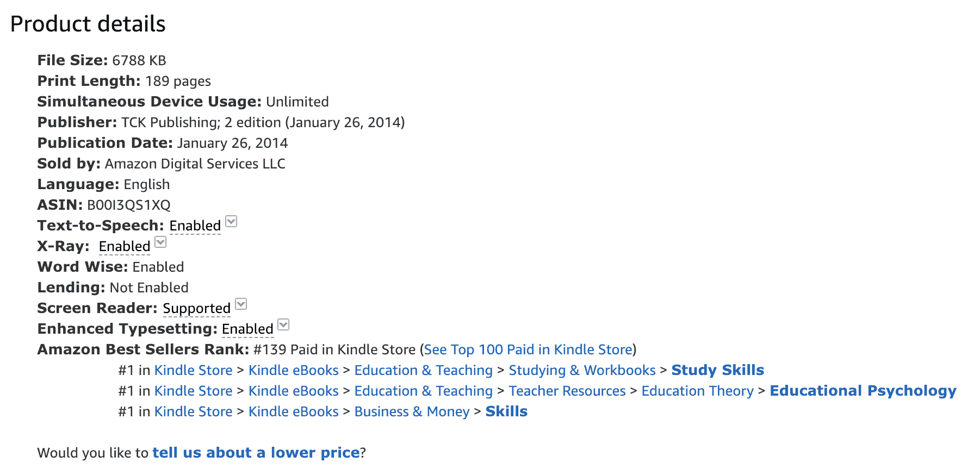The image size is (980, 475).
Task: Open Education & Teaching in the Educational Psychology row
Action: pyautogui.click(x=424, y=391)
